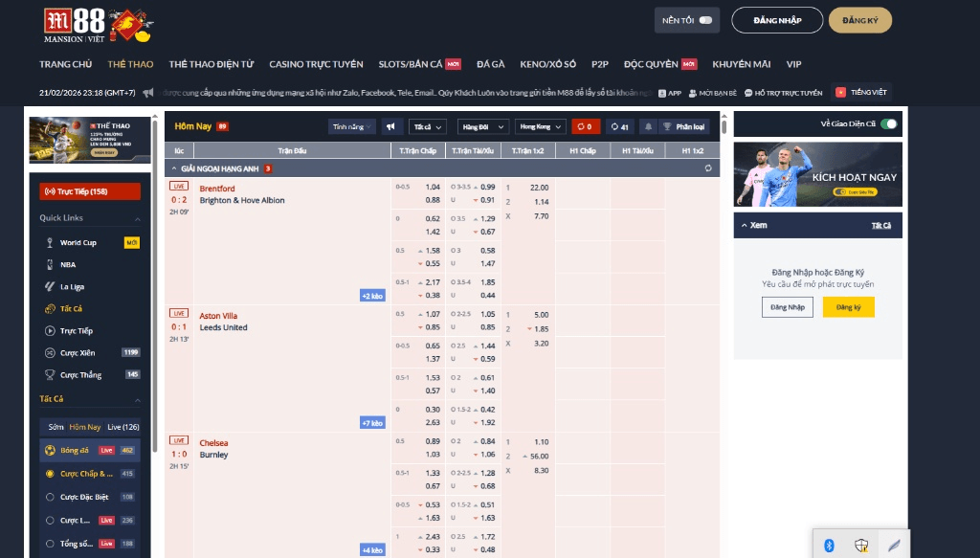Screen dimensions: 980x558
Task: Open the Thể Thao Điện Tử menu
Action: click(212, 64)
